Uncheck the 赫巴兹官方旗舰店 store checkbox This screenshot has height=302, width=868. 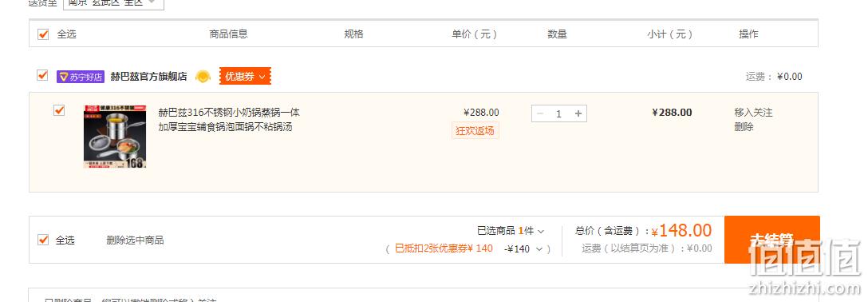pyautogui.click(x=42, y=75)
